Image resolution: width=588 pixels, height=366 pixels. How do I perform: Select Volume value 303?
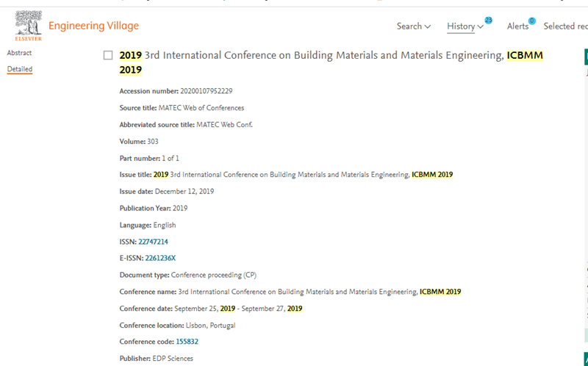pos(153,142)
